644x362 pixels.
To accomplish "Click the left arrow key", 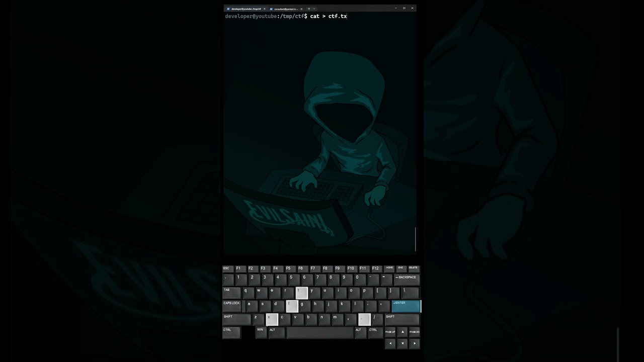I will click(390, 343).
